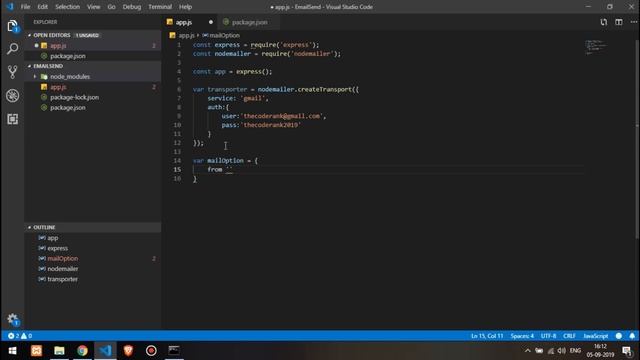
Task: Click the VS Code logo in title bar
Action: pos(10,7)
